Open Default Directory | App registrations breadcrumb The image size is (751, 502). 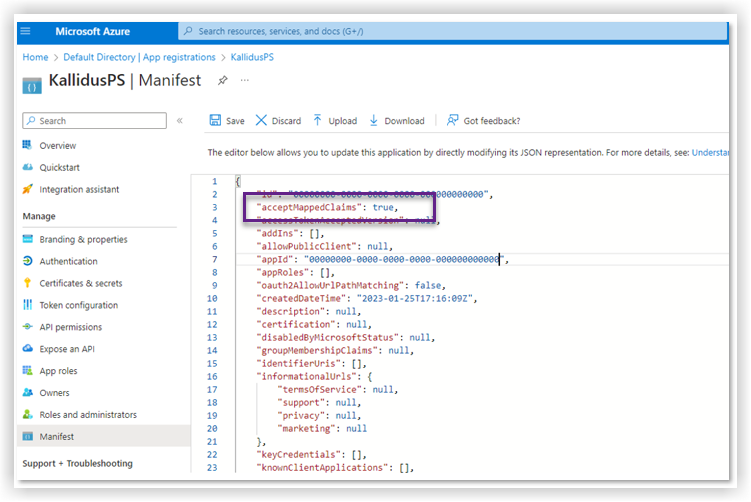139,57
